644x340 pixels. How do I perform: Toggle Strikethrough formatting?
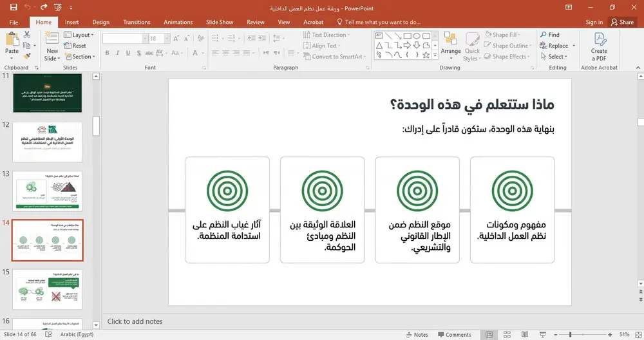pos(149,53)
